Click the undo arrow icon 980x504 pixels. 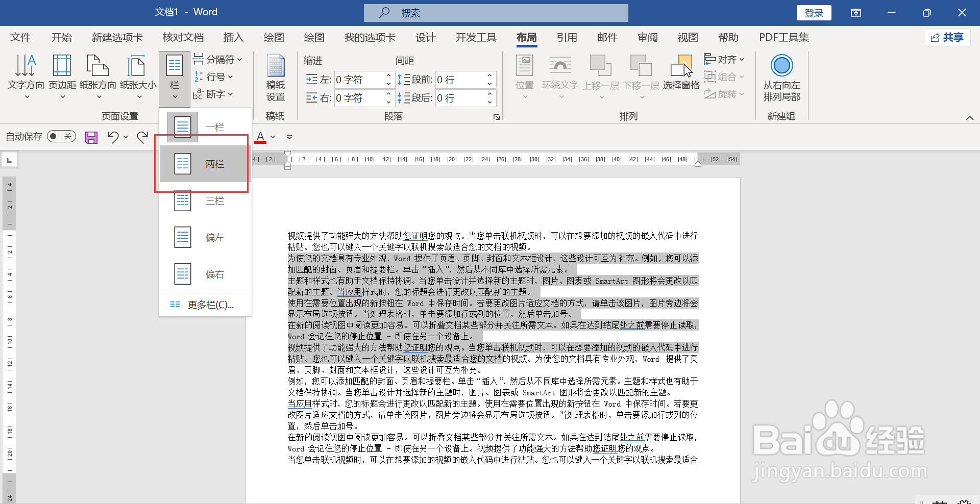(x=113, y=137)
